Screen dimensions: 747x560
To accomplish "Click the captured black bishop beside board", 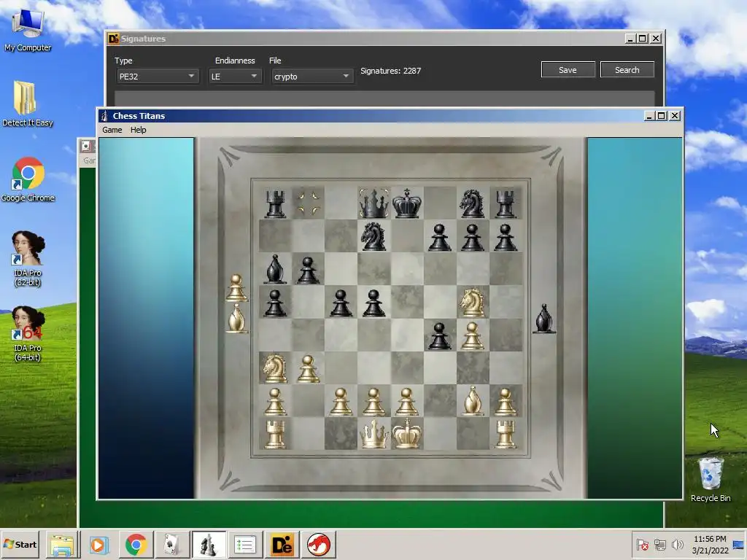I will click(x=543, y=318).
